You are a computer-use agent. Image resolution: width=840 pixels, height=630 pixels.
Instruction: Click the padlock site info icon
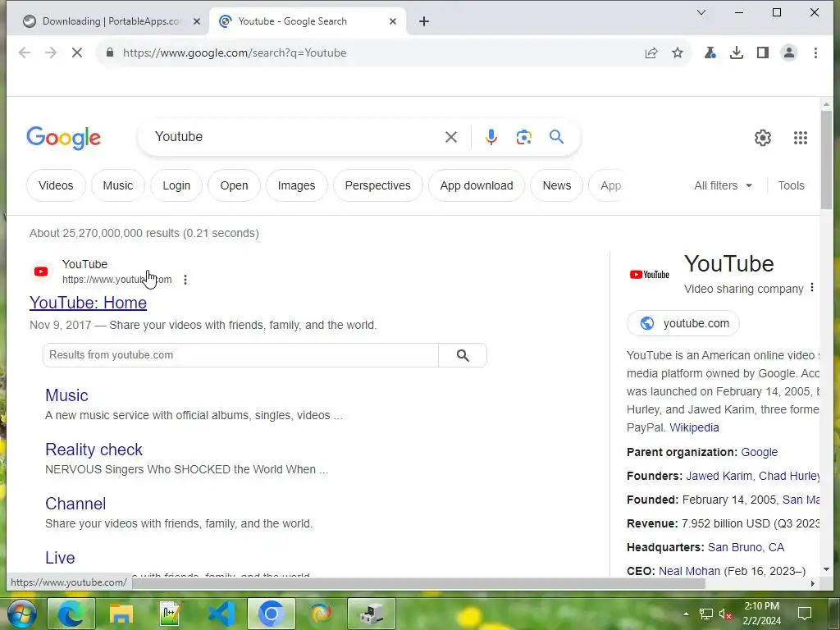pos(110,52)
